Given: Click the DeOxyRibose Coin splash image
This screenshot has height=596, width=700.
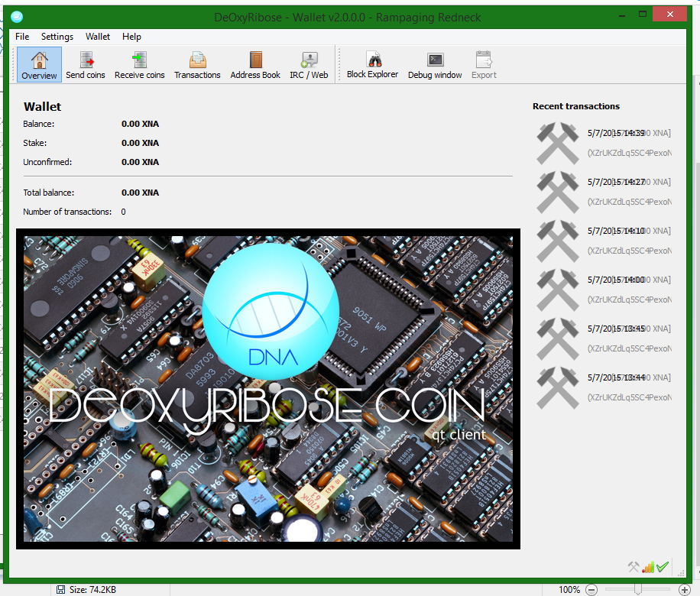Looking at the screenshot, I should [268, 389].
